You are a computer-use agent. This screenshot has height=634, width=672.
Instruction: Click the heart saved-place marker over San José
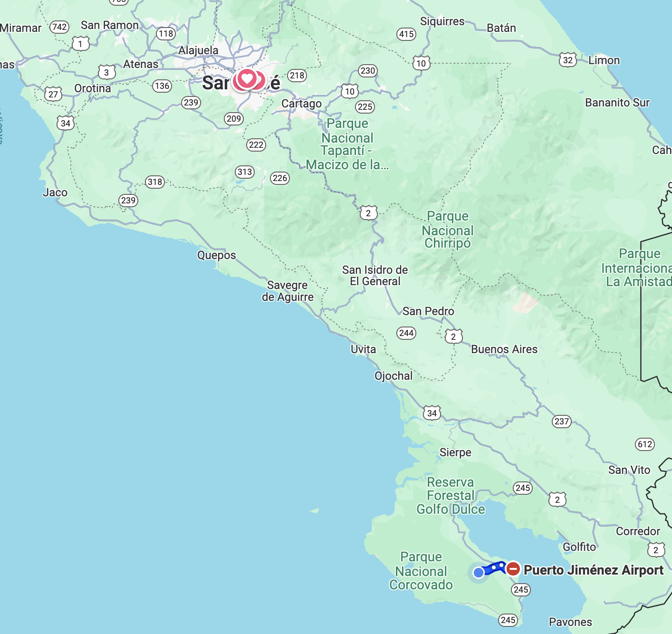(x=247, y=78)
